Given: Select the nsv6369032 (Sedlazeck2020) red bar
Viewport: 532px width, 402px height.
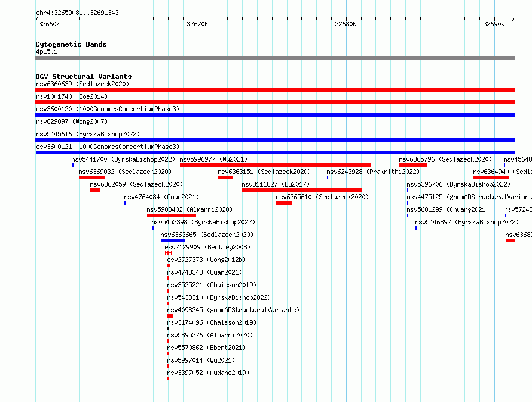Looking at the screenshot, I should (92, 178).
